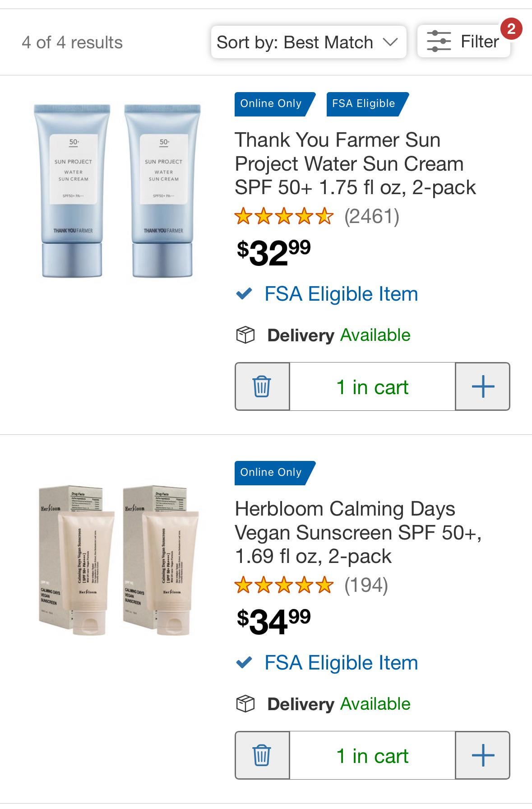The image size is (532, 809).
Task: Open Herbloom Calming Days Vegan Sunscreen title
Action: click(x=358, y=532)
